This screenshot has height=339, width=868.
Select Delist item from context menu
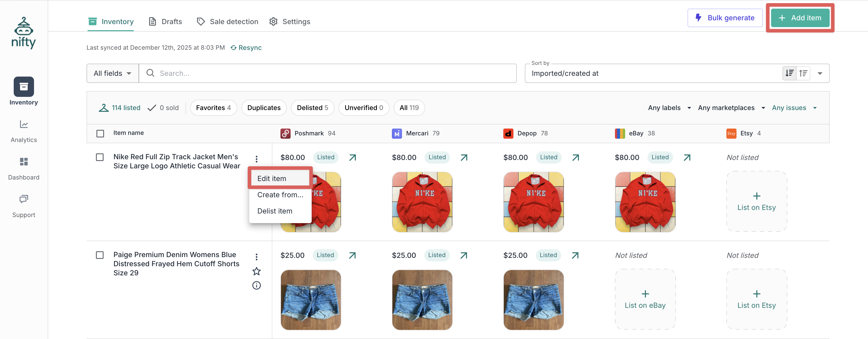pos(275,211)
